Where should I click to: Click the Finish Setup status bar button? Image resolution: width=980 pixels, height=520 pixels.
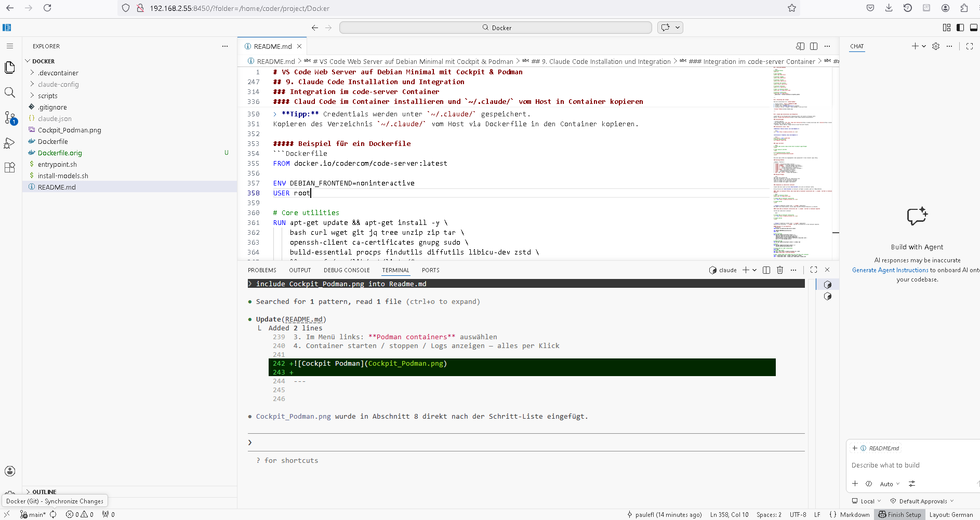point(899,515)
